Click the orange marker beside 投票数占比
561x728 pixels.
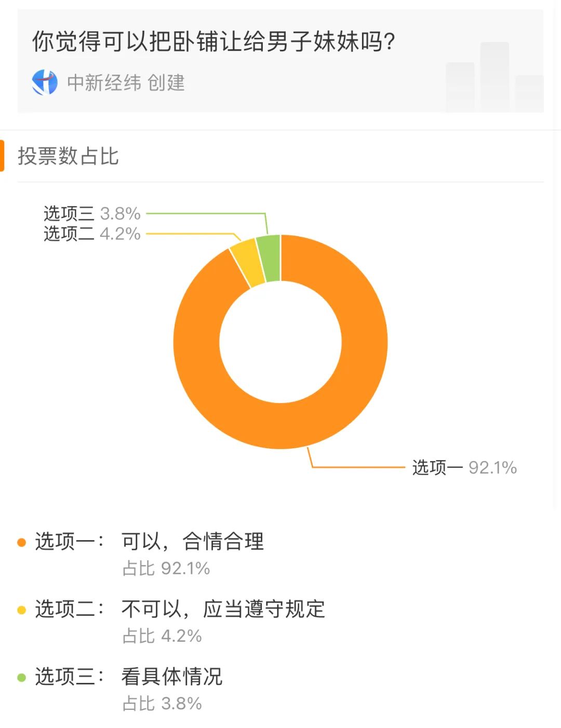tap(2, 155)
